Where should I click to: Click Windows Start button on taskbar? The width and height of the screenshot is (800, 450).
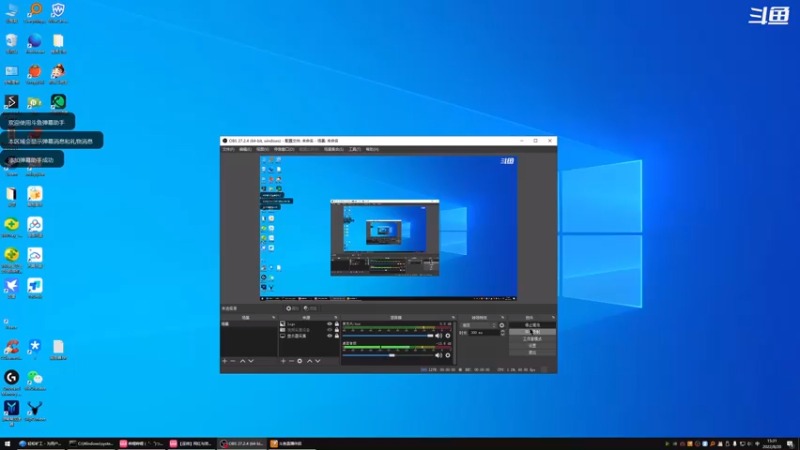(x=7, y=443)
